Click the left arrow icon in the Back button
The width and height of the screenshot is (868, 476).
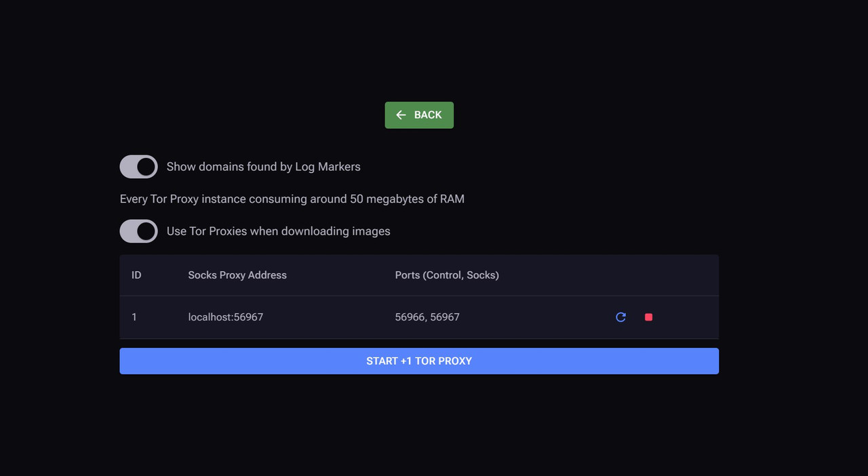[401, 115]
